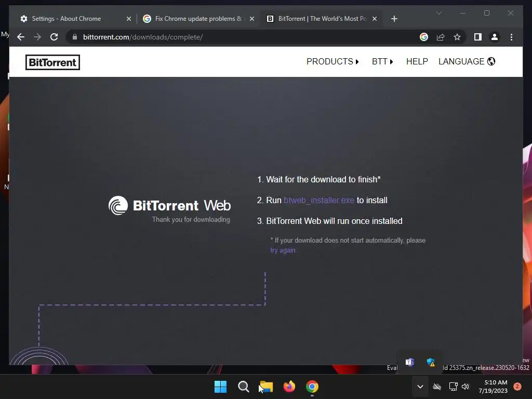Switch to Fix Chrome update problems tab
This screenshot has width=532, height=399.
pos(198,19)
